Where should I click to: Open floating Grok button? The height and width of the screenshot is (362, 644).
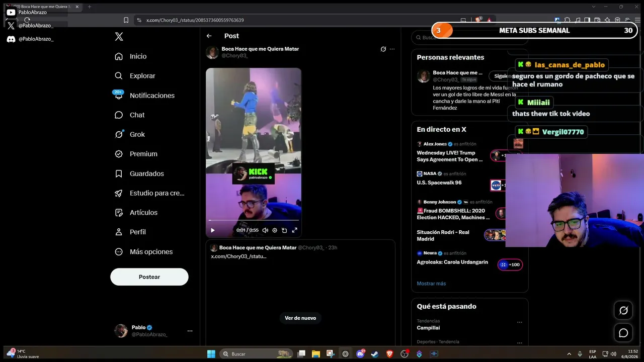[x=623, y=310]
